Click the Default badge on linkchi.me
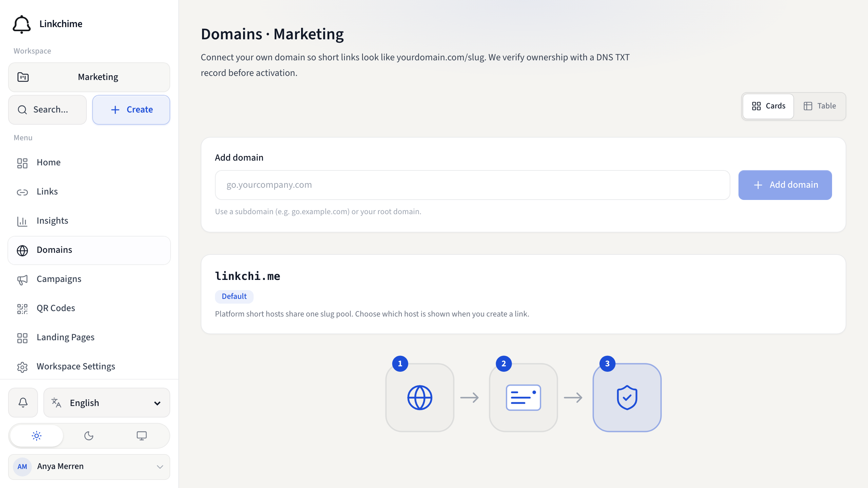868x488 pixels. pyautogui.click(x=234, y=297)
